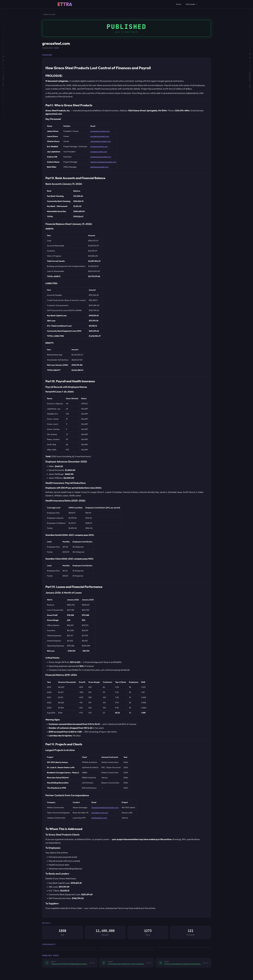Click the PUBLISHED status banner

(x=126, y=28)
